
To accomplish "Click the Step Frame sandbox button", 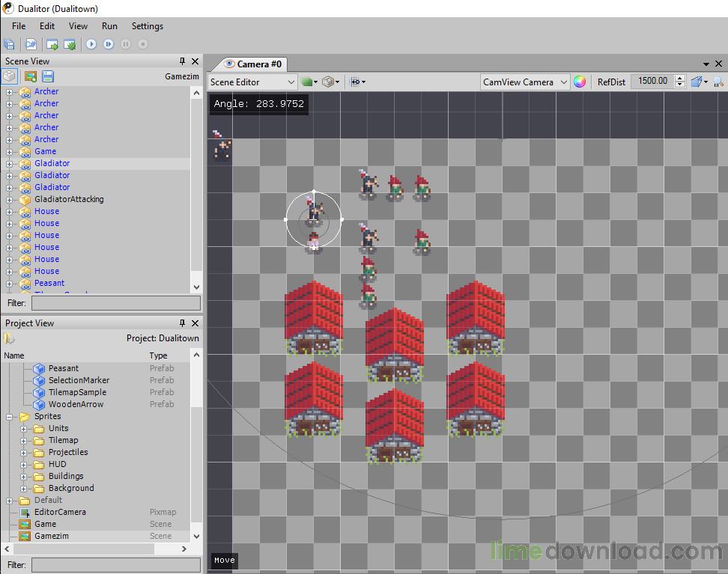I will click(109, 45).
